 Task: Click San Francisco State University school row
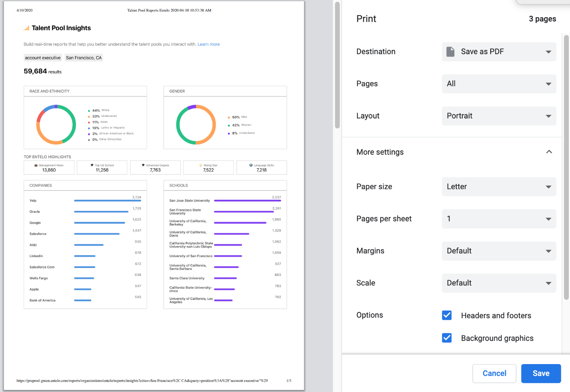point(225,211)
